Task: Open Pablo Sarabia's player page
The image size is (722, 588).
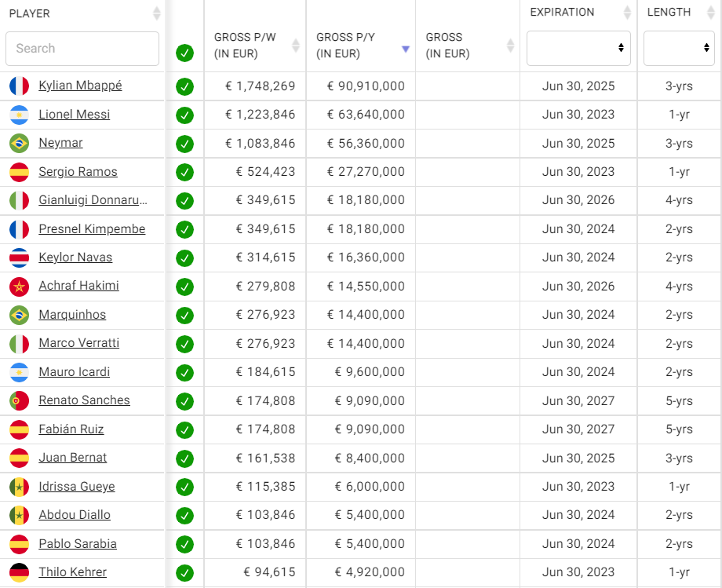Action: click(x=78, y=543)
